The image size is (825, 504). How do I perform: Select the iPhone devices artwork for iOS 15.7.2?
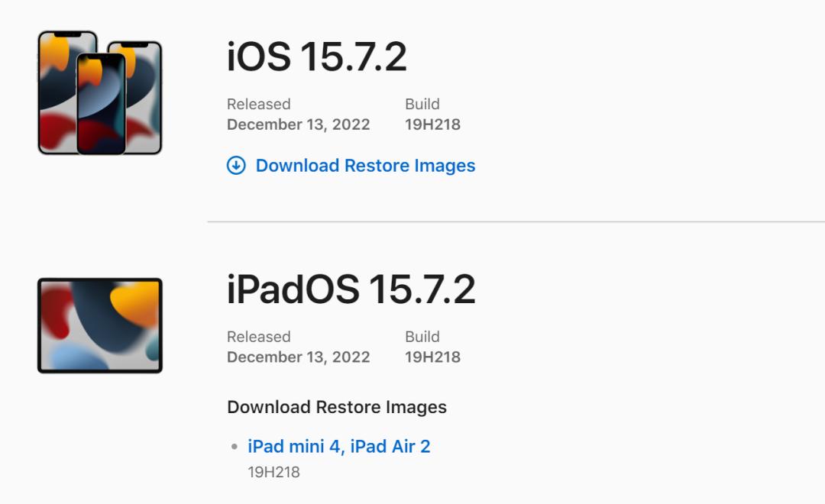pyautogui.click(x=99, y=92)
